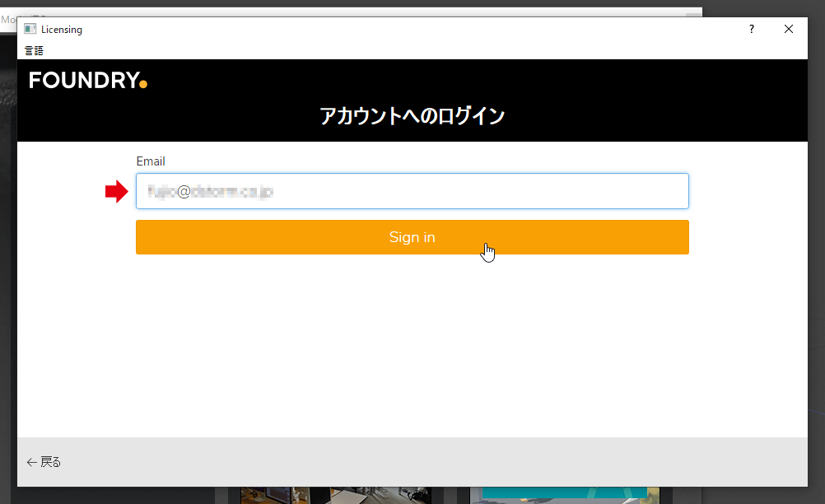The image size is (825, 504).
Task: Click the FOUNDRY logo in header
Action: click(88, 80)
